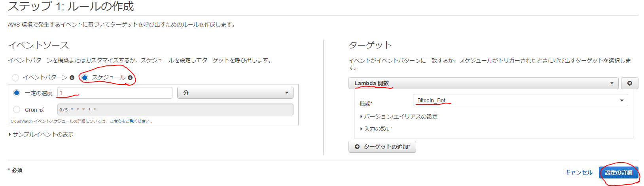This screenshot has height=186, width=644.
Task: Open the Bitcoin_Bot function dropdown
Action: pos(520,100)
